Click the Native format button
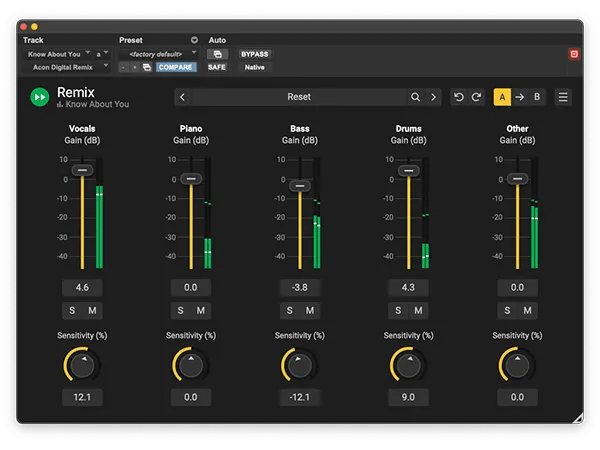Screen dimensions: 600x450 [254, 67]
